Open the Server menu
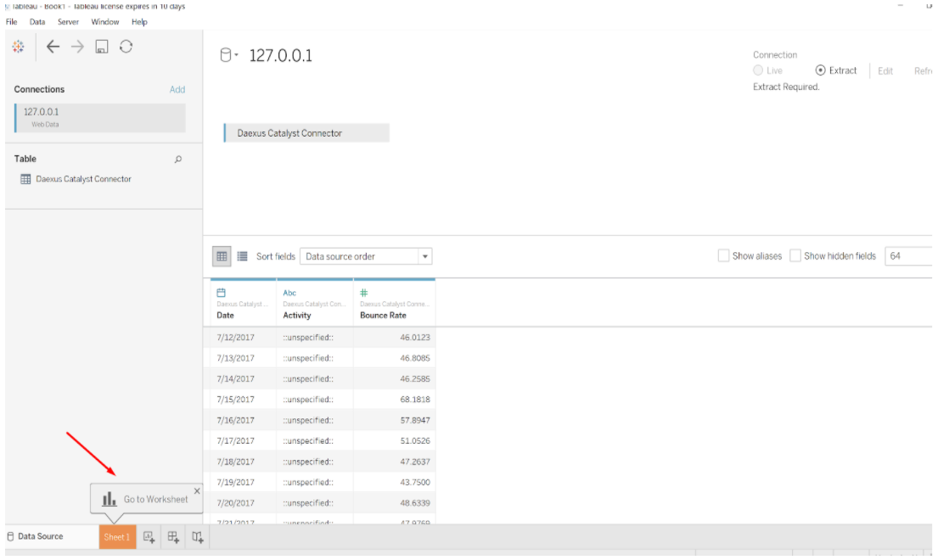Image resolution: width=949 pixels, height=560 pixels. point(68,22)
